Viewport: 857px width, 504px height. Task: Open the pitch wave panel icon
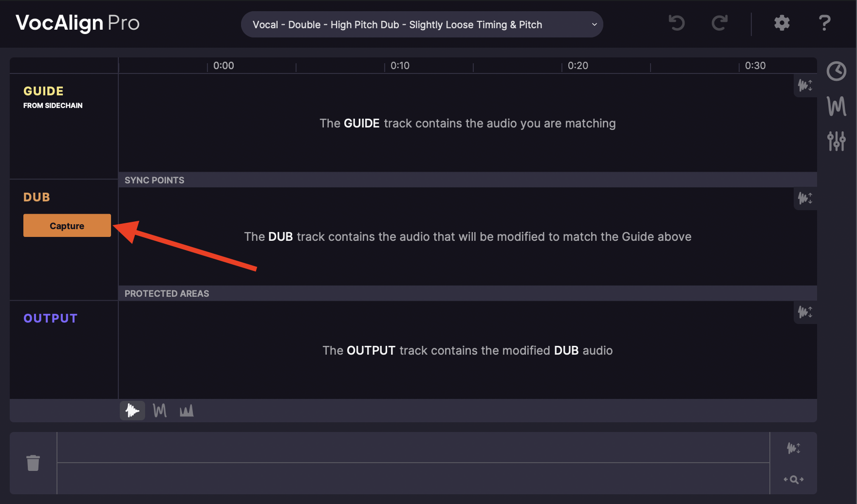[836, 106]
